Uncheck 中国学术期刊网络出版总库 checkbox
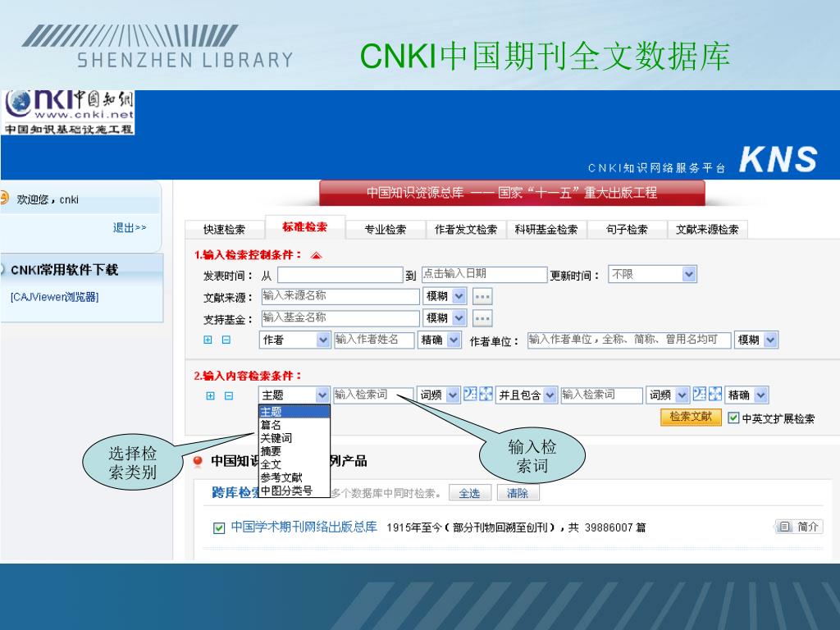 coord(218,528)
